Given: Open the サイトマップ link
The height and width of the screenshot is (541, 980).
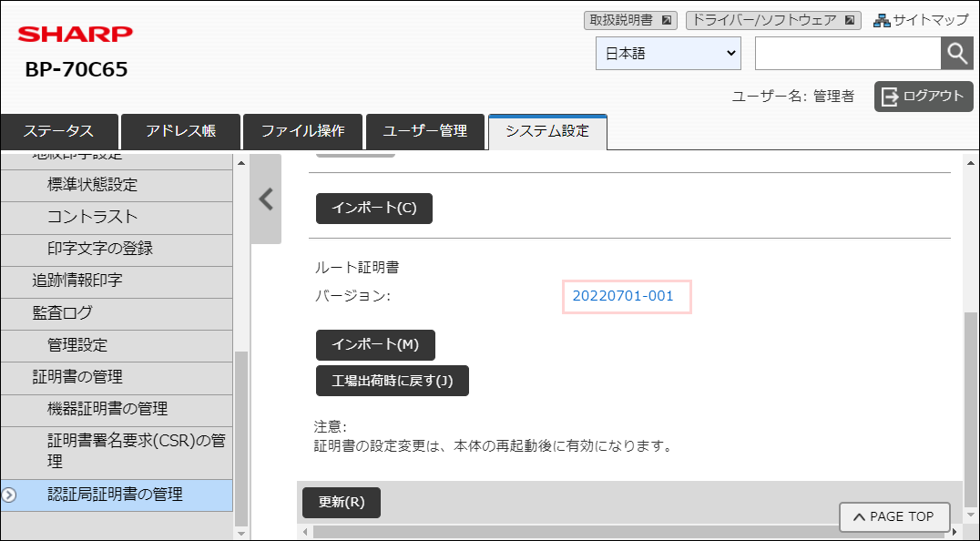Looking at the screenshot, I should (x=921, y=20).
